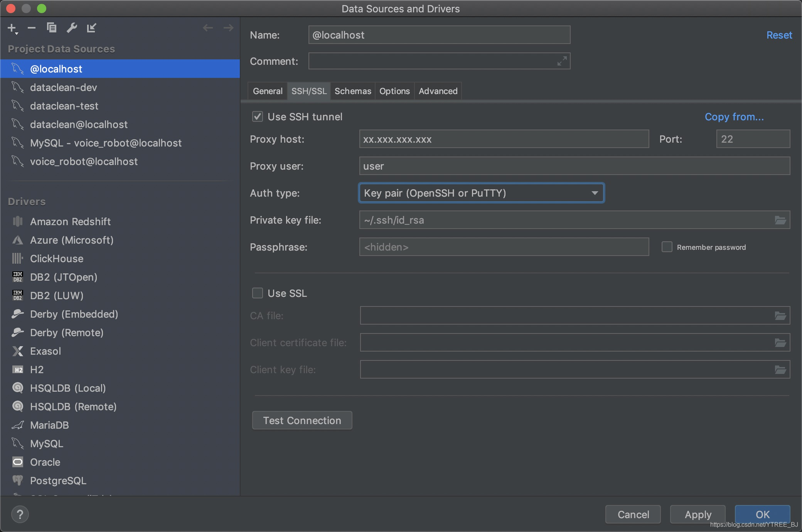
Task: Open driver settings wrench icon
Action: click(x=72, y=28)
